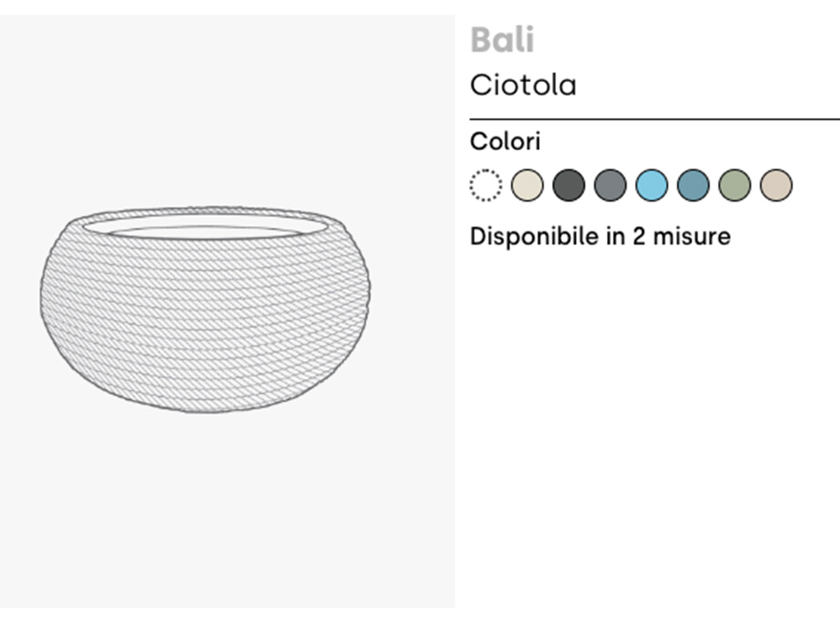Select the dotted-outline no-color swatch

(x=486, y=185)
